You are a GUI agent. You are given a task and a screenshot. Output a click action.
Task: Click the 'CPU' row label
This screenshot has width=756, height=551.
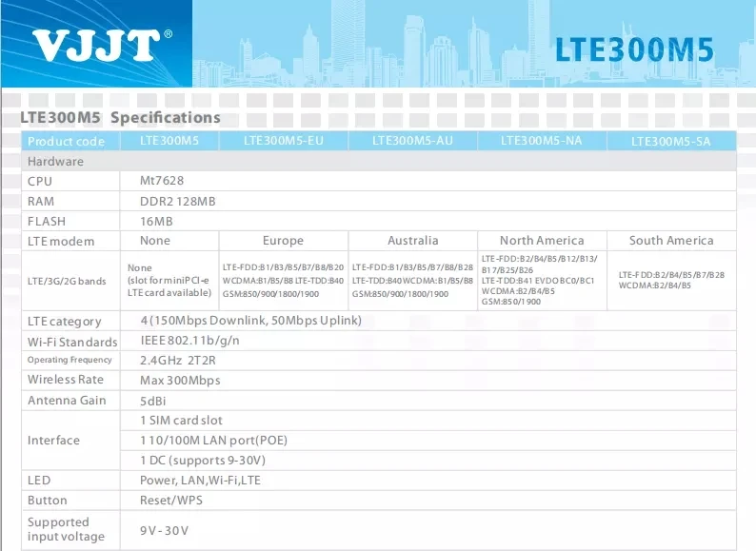click(40, 181)
